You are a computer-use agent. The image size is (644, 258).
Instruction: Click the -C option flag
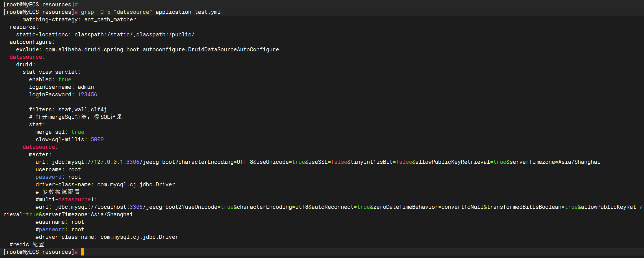point(100,12)
